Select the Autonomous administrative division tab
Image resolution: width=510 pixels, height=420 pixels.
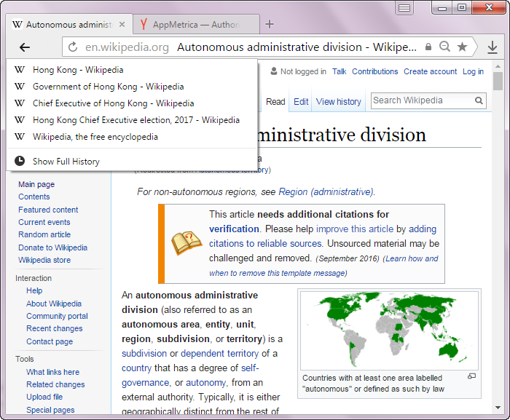click(x=69, y=24)
